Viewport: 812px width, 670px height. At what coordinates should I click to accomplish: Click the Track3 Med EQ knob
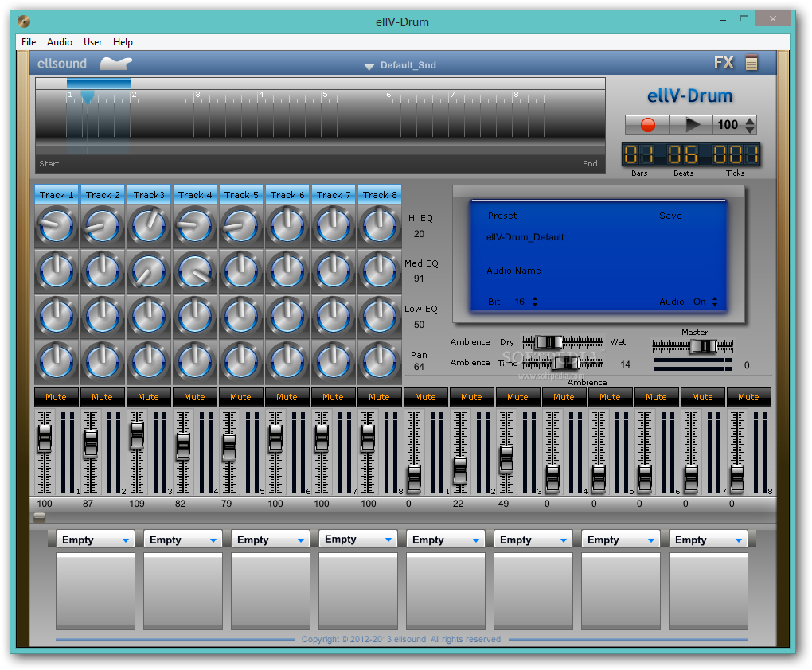149,271
